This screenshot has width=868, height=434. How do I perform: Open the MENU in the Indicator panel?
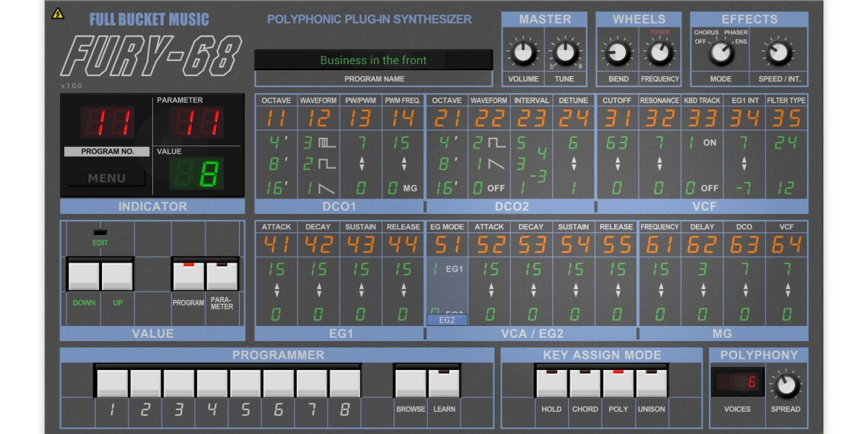[x=107, y=178]
